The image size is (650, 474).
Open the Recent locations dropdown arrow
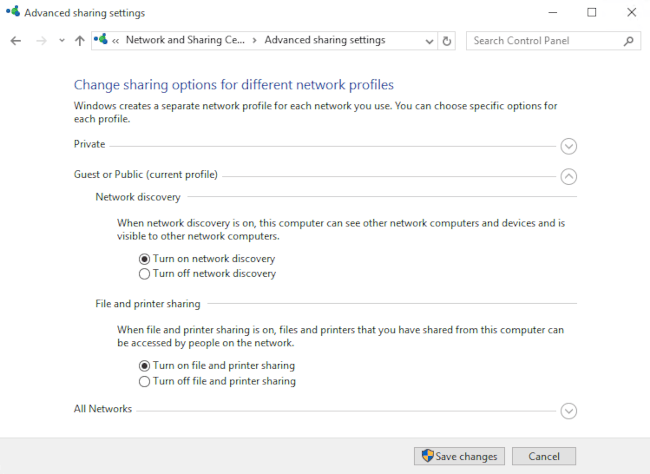62,41
